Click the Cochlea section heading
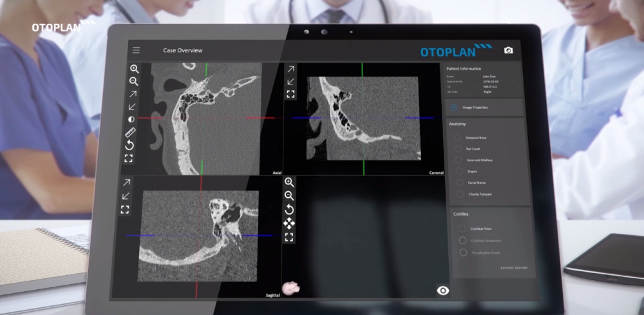Image resolution: width=644 pixels, height=315 pixels. 461,214
